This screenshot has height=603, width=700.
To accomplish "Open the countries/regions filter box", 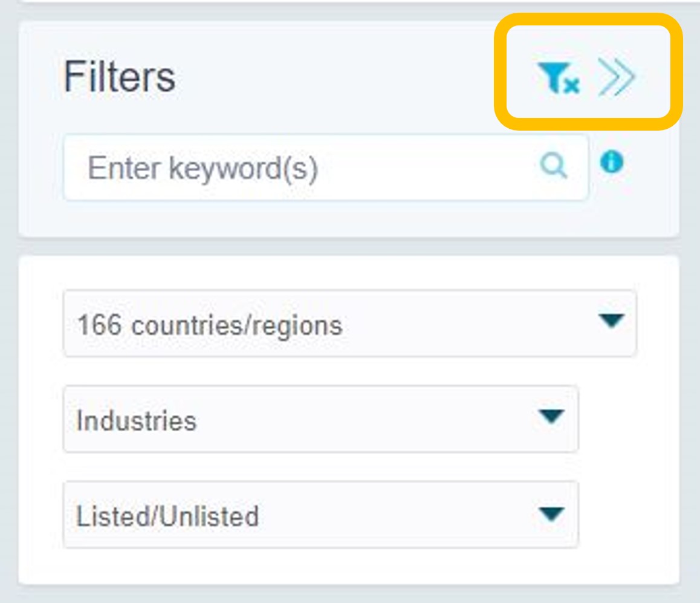I will [349, 324].
